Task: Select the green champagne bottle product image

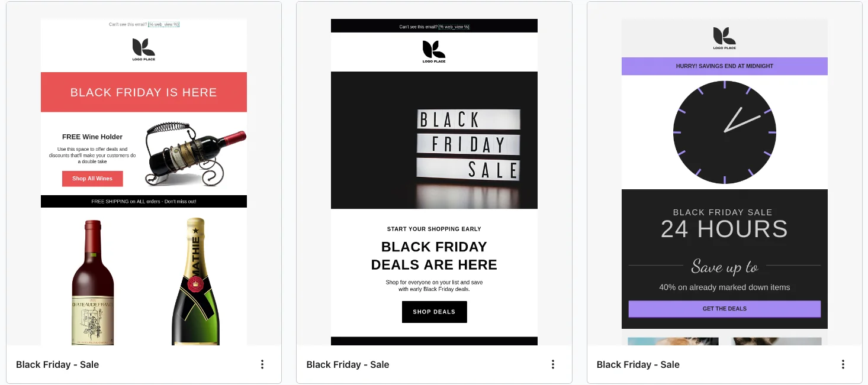Action: pos(195,282)
